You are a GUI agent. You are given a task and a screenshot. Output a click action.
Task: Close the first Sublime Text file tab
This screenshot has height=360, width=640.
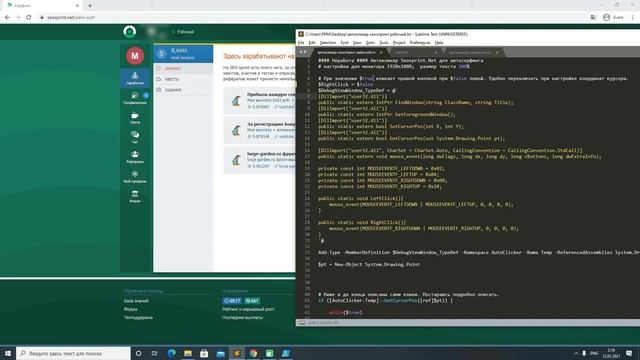[x=381, y=52]
